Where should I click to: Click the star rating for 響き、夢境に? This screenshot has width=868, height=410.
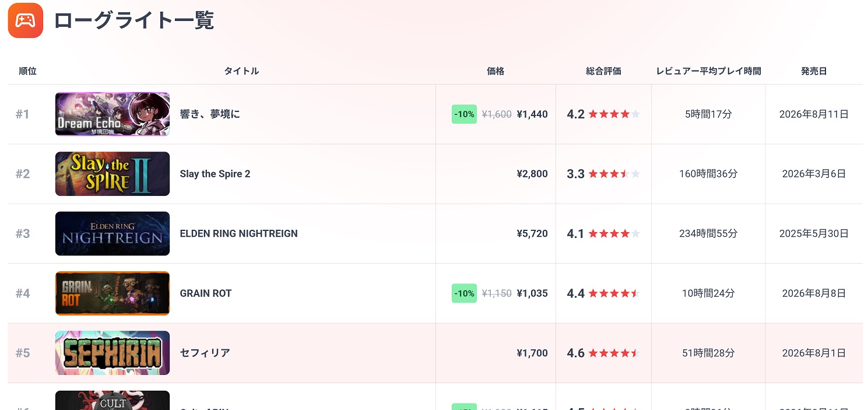[614, 114]
